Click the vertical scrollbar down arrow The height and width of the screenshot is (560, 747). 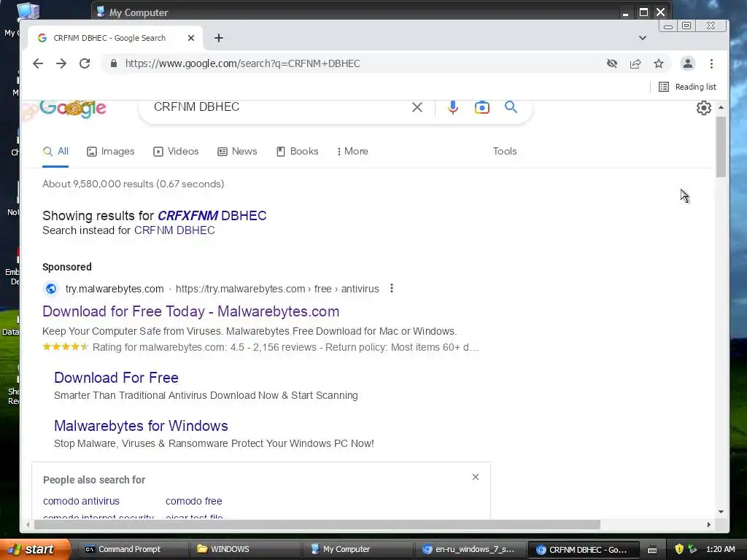(721, 512)
